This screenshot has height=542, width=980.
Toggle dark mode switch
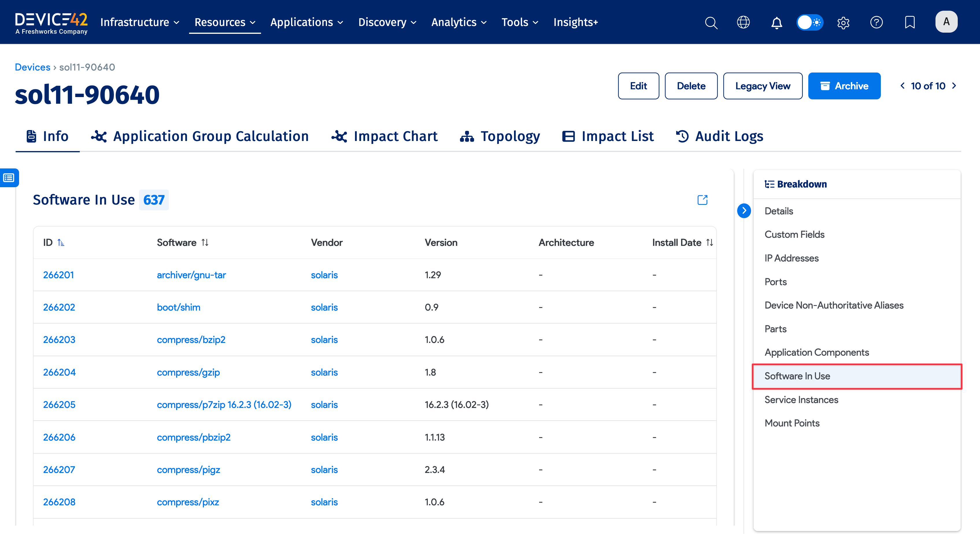point(809,22)
